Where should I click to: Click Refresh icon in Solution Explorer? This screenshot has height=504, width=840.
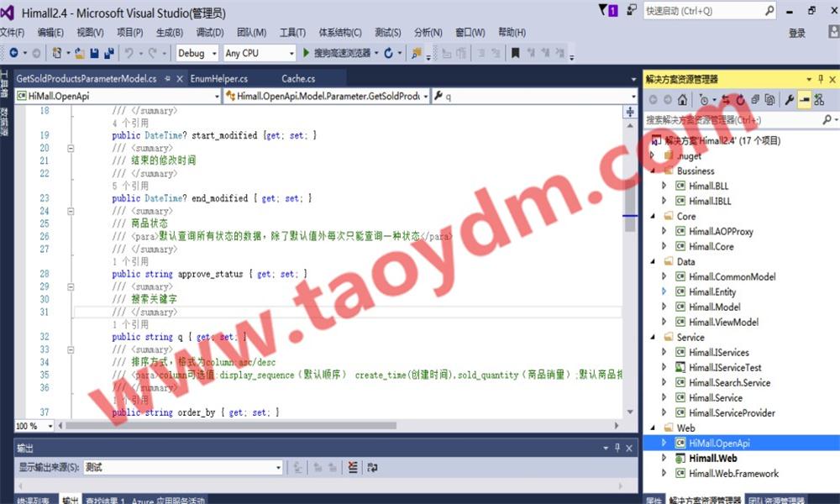coord(740,100)
